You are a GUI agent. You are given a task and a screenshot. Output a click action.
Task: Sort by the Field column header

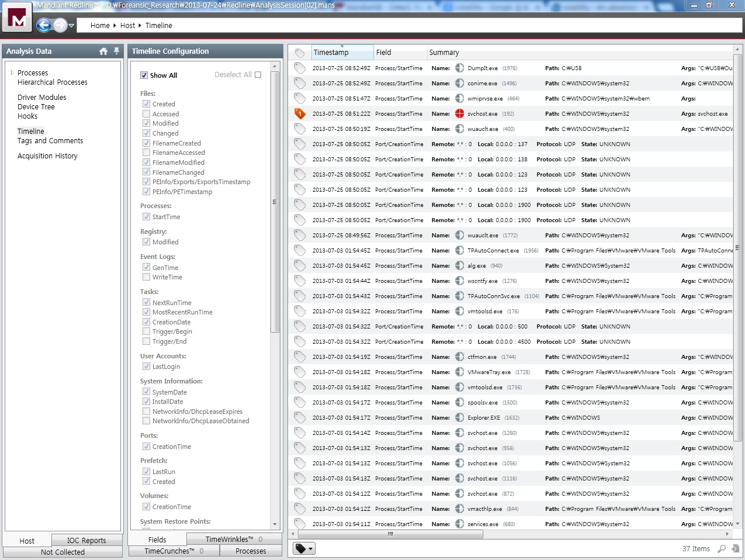pos(400,53)
